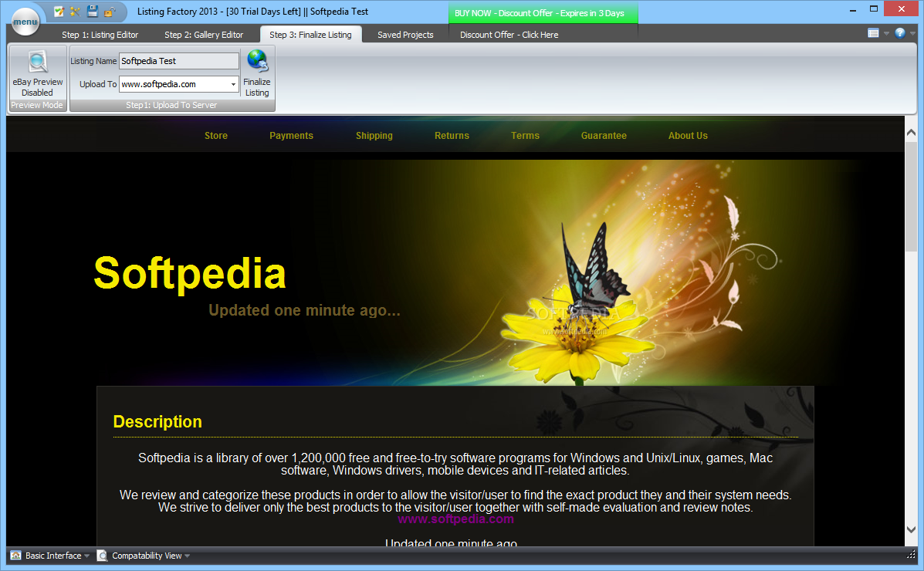Viewport: 924px width, 571px height.
Task: Toggle the eBay Preview Disabled button
Action: point(38,73)
